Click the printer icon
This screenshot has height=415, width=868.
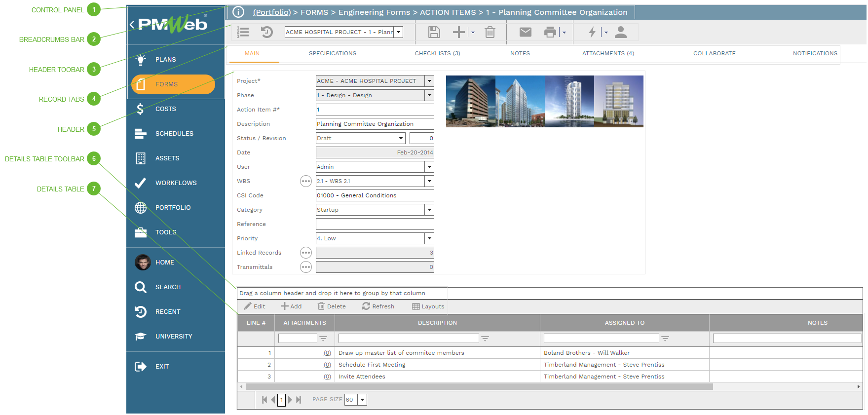(x=550, y=32)
